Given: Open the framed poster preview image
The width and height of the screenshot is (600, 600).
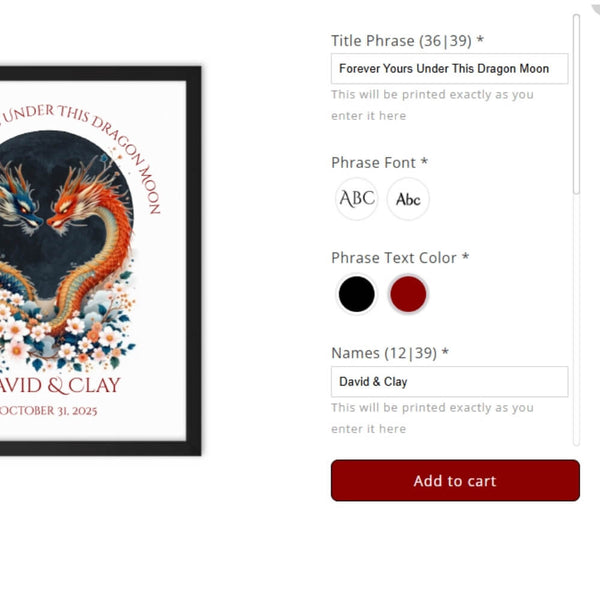Looking at the screenshot, I should [x=100, y=261].
